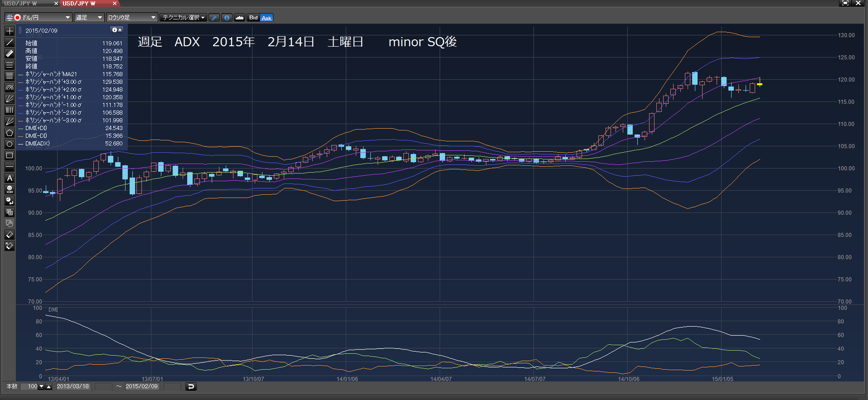The image size is (868, 400).
Task: Increase bar count with up arrow
Action: click(x=49, y=386)
